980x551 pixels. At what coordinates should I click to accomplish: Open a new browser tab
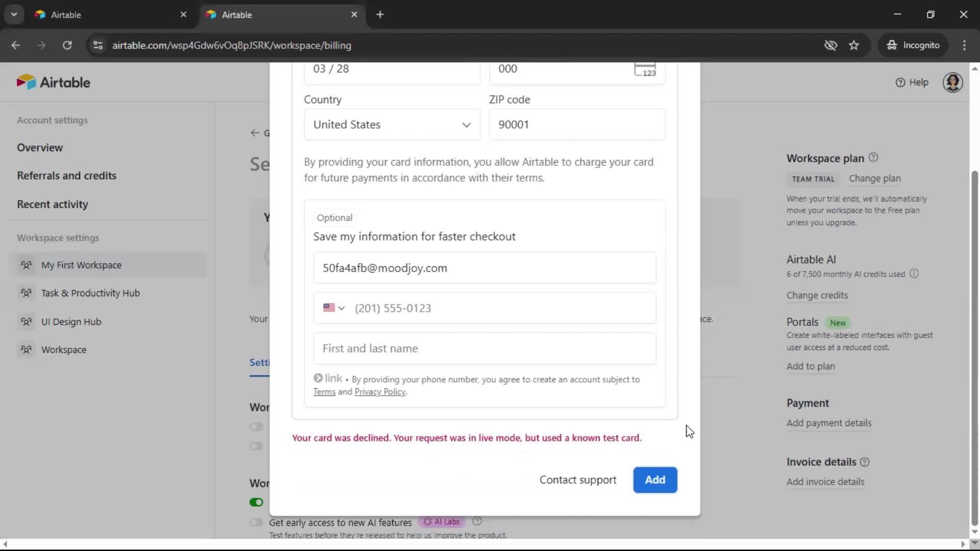380,15
